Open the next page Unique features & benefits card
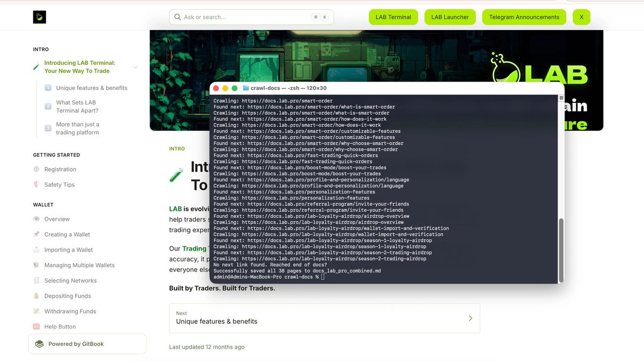 [325, 318]
